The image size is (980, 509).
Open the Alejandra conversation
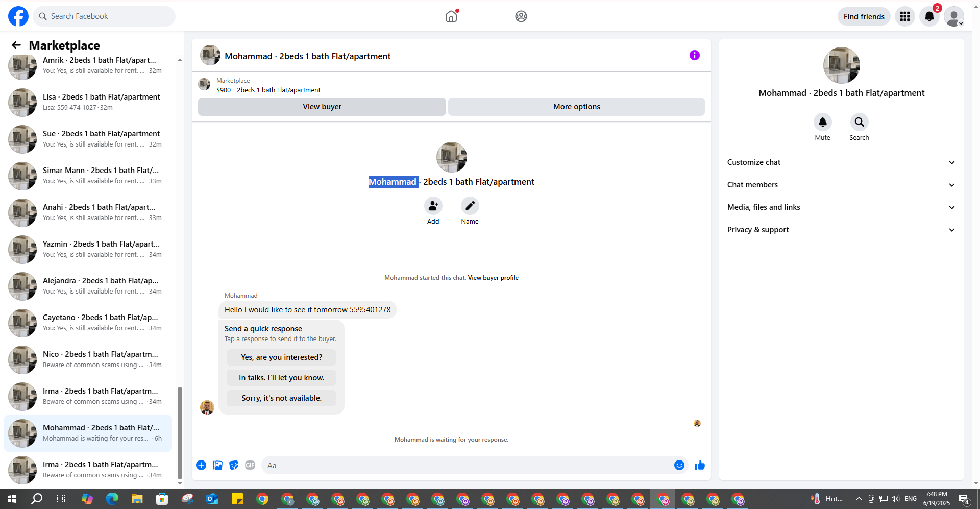click(88, 286)
